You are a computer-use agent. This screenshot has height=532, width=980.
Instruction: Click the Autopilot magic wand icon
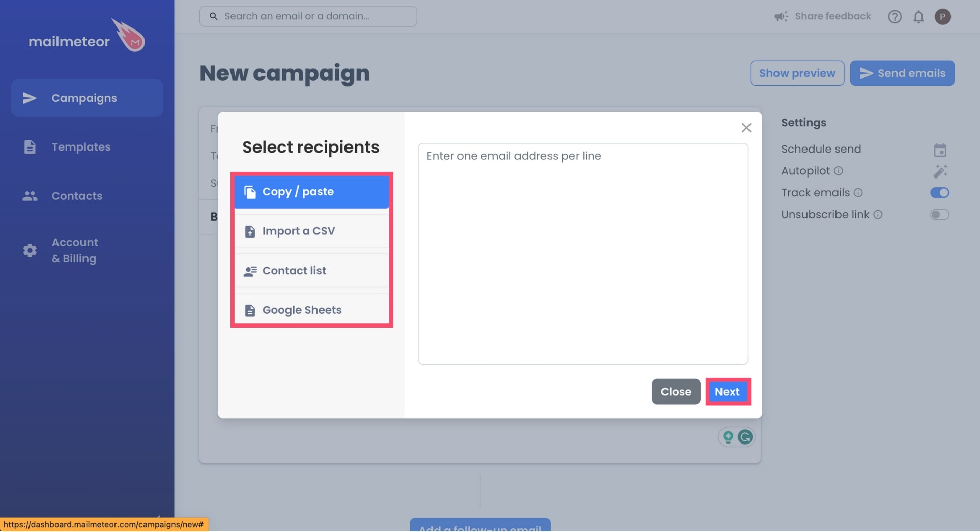click(940, 171)
